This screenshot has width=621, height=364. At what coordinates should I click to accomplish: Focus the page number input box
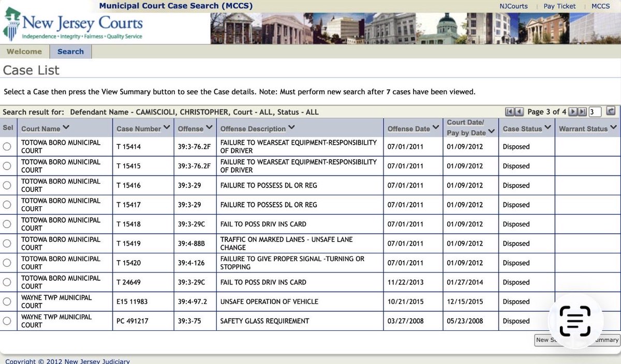pyautogui.click(x=595, y=112)
